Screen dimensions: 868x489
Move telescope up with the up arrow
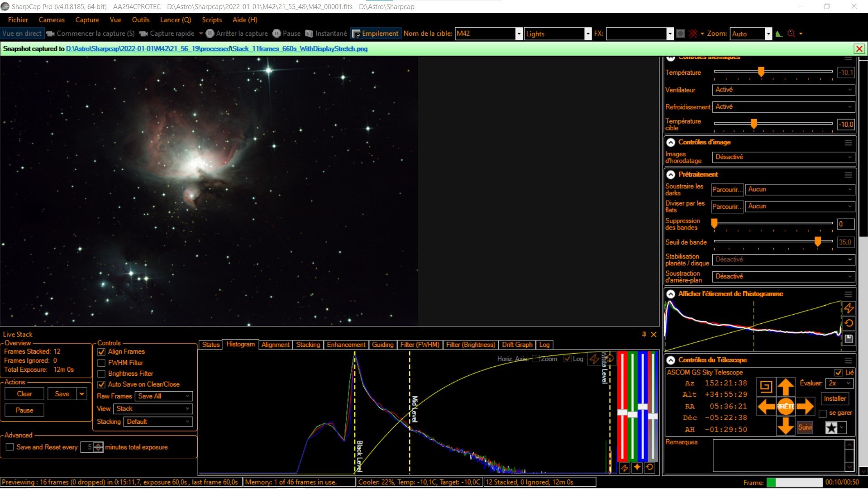click(x=786, y=387)
